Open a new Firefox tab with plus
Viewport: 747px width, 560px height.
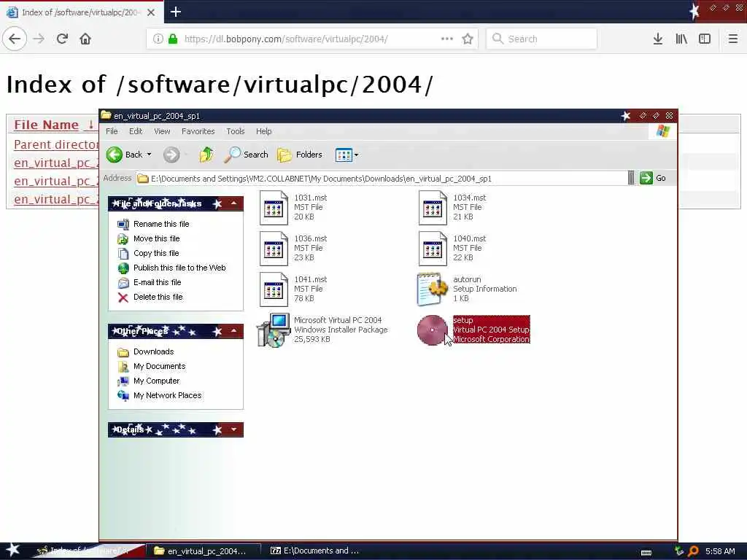pos(176,12)
